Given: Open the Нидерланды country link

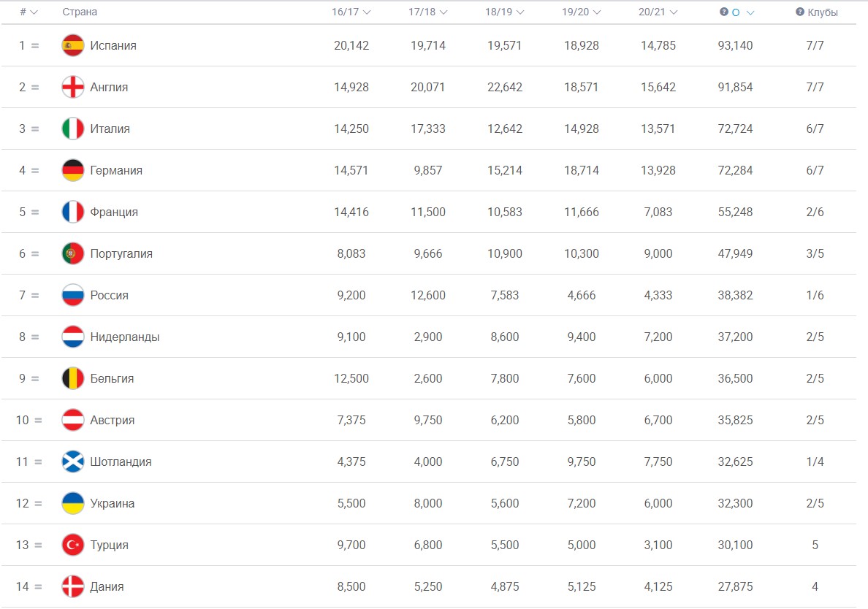Looking at the screenshot, I should pos(124,337).
